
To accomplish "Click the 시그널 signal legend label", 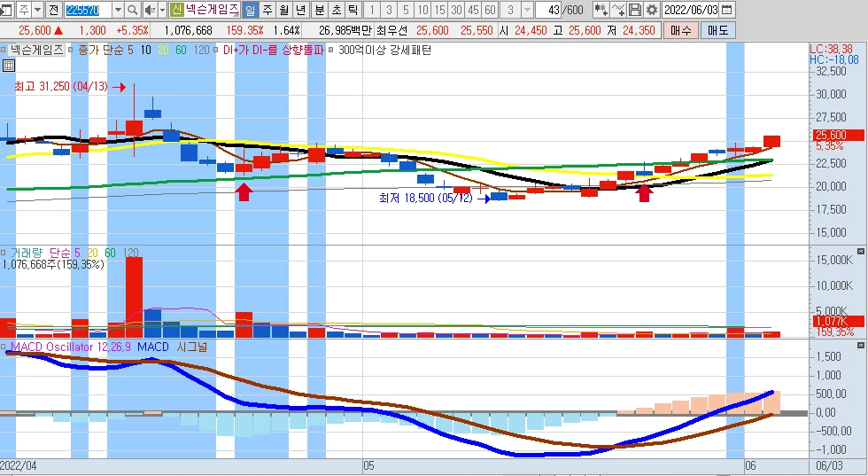I will [x=192, y=347].
